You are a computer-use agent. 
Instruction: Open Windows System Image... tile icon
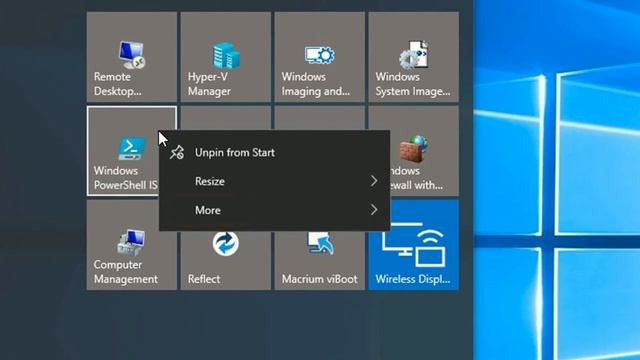coord(413,54)
